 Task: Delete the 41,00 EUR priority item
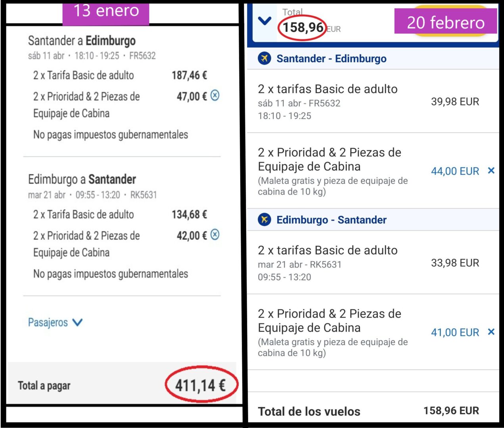[x=491, y=332]
